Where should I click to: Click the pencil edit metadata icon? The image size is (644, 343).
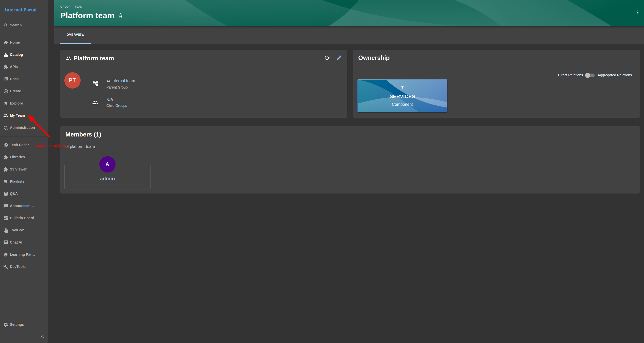click(339, 58)
